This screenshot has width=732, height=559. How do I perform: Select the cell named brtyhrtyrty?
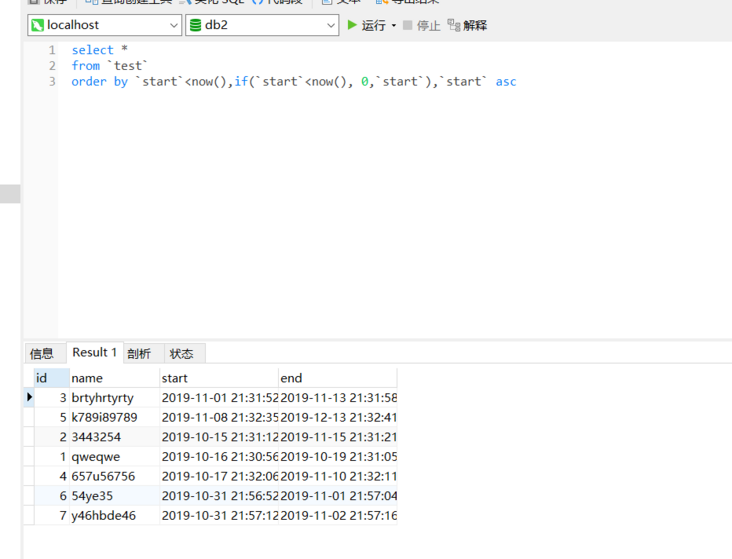(x=114, y=398)
